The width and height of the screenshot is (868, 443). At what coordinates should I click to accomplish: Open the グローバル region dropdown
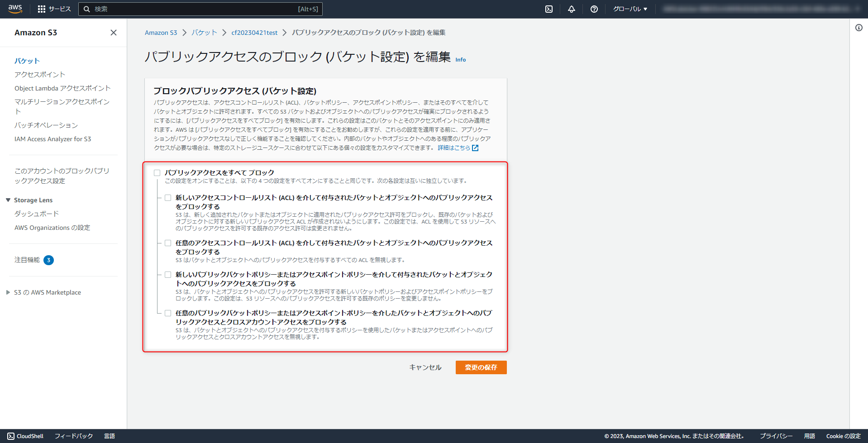(630, 9)
